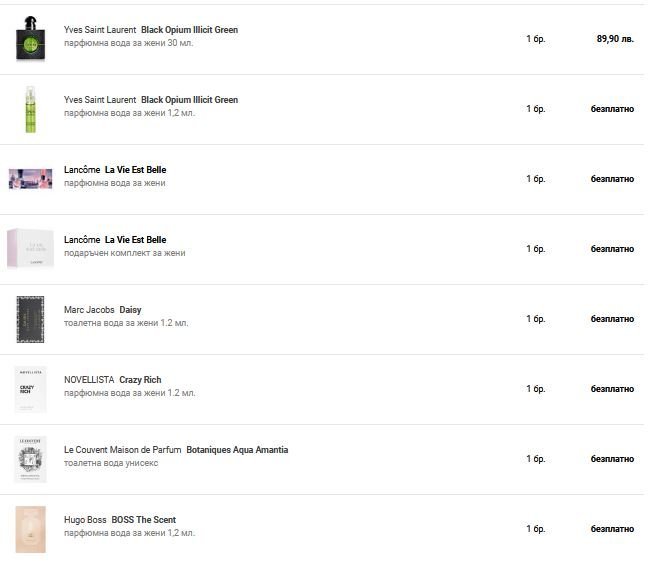Click the Botaniques Aqua Amantia product name

pyautogui.click(x=237, y=450)
